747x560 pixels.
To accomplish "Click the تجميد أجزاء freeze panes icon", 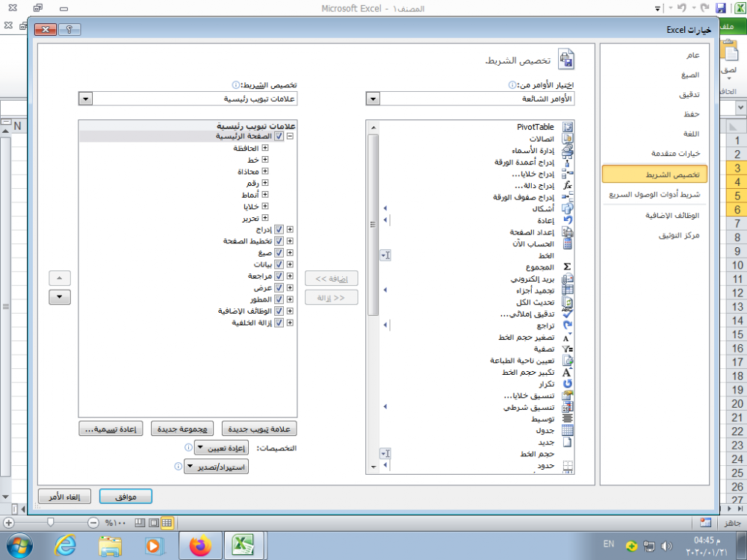I will (567, 290).
